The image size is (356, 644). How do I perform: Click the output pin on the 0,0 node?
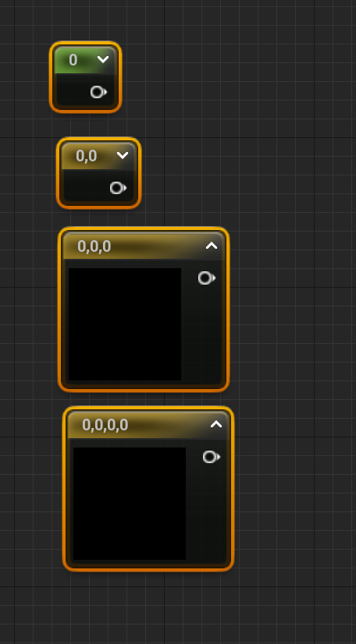click(x=119, y=188)
